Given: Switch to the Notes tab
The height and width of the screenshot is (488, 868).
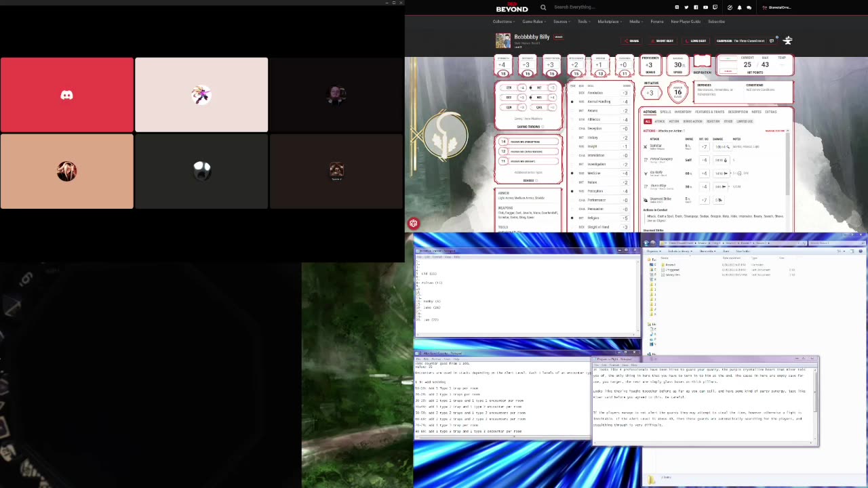Looking at the screenshot, I should click(756, 112).
